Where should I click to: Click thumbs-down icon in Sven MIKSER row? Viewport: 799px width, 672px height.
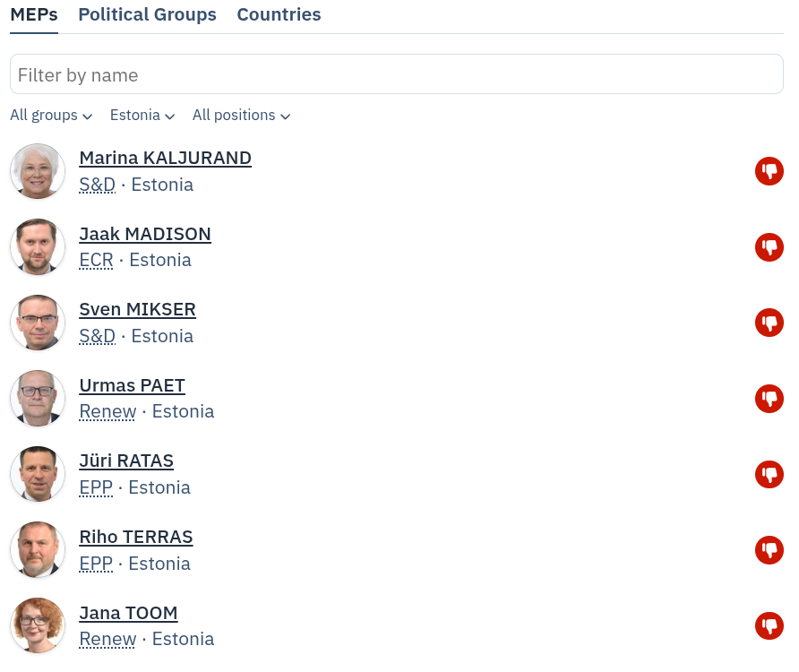click(769, 323)
